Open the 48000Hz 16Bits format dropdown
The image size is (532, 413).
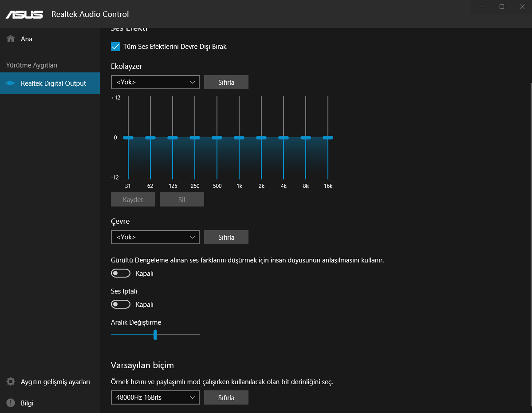click(x=155, y=397)
